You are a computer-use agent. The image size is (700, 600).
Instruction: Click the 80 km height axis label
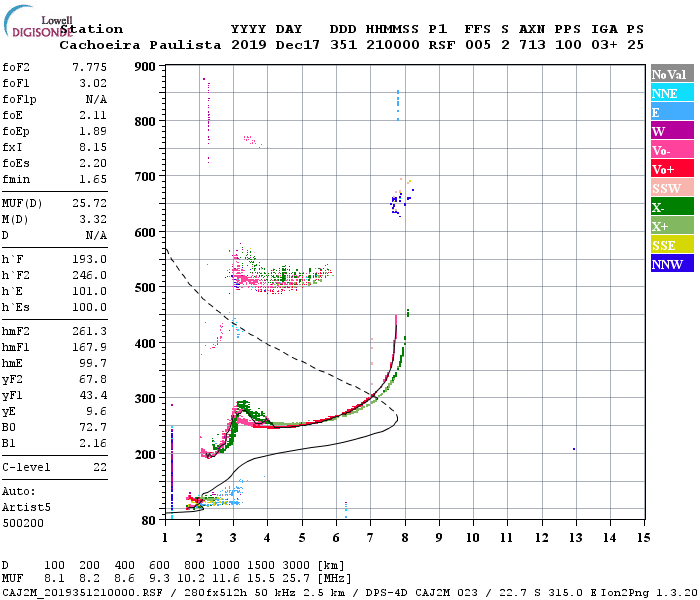[x=148, y=521]
